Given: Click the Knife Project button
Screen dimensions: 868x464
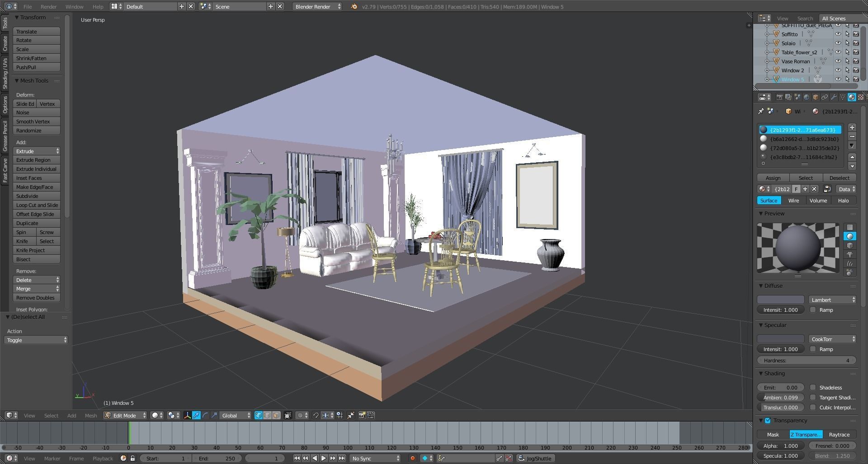Looking at the screenshot, I should tap(37, 250).
